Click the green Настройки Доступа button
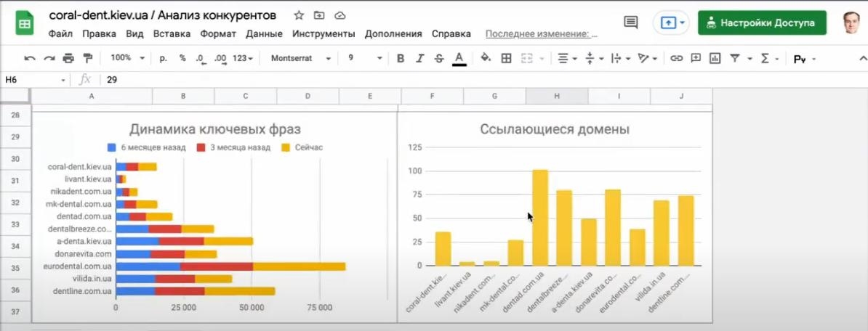Image resolution: width=868 pixels, height=331 pixels. click(762, 23)
